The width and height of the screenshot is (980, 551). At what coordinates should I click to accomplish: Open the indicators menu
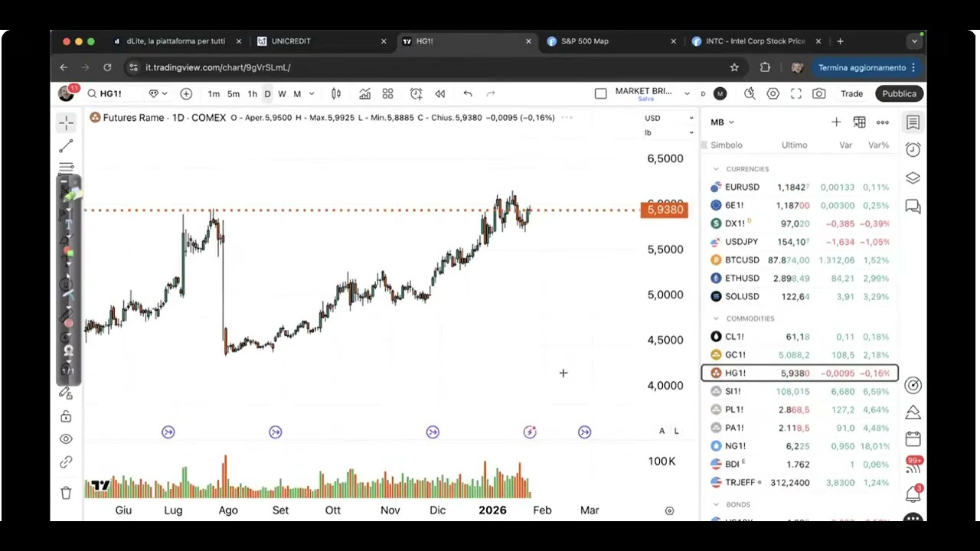pyautogui.click(x=365, y=93)
